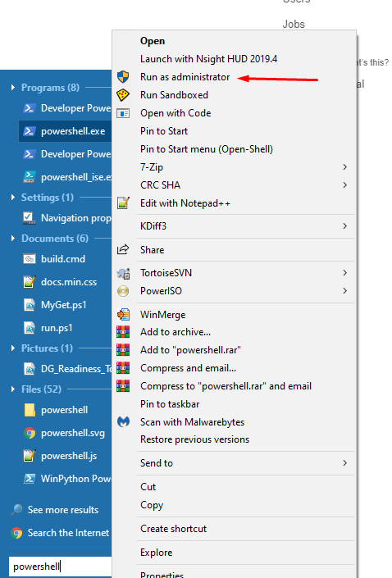The height and width of the screenshot is (578, 392).
Task: Collapse the Pictures (1) group
Action: pyautogui.click(x=13, y=348)
